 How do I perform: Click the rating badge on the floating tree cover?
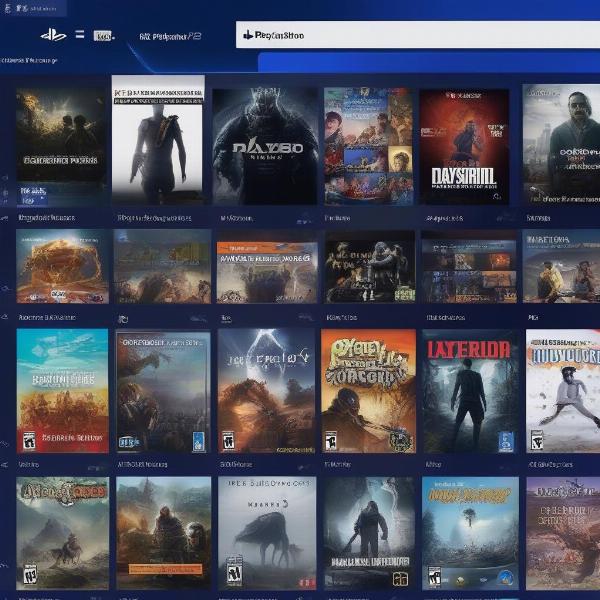tap(434, 577)
